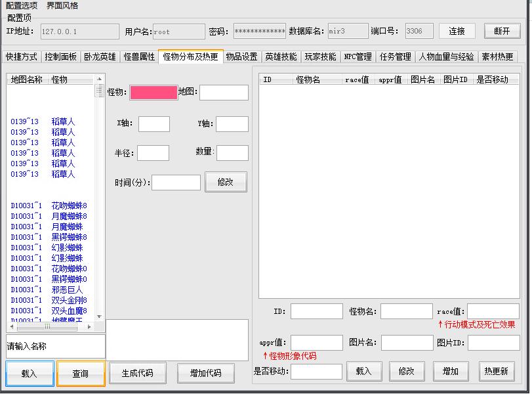This screenshot has width=532, height=394.
Task: Click the 增加代码 button
Action: (x=206, y=374)
